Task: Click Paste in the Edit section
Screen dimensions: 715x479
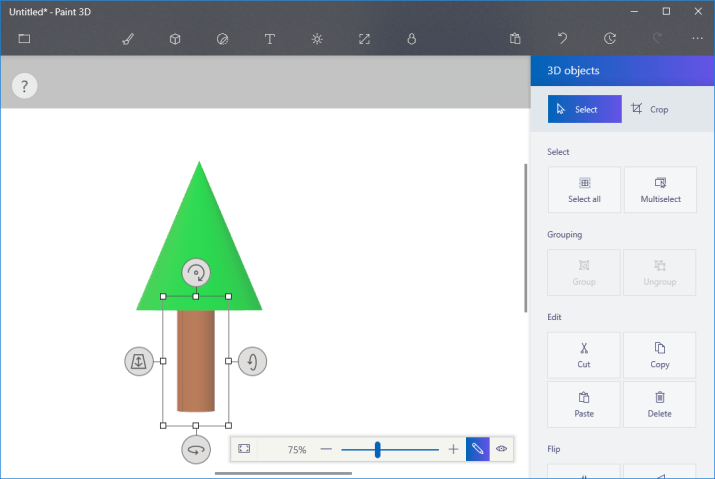Action: coord(584,404)
